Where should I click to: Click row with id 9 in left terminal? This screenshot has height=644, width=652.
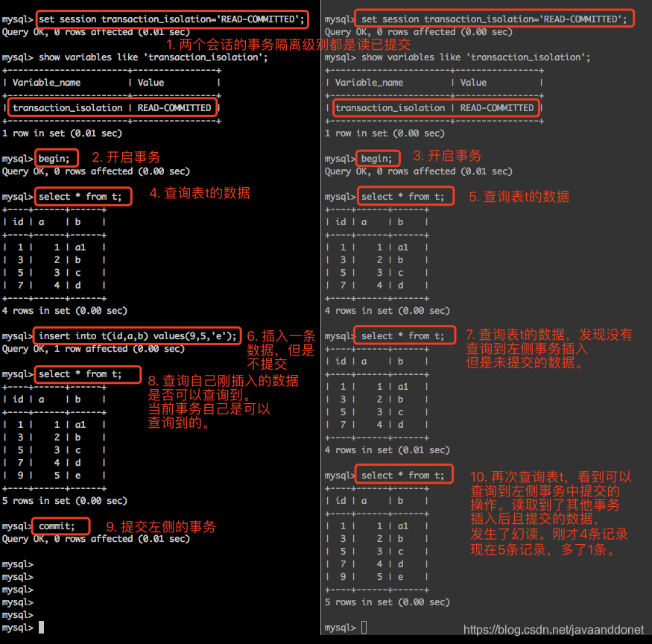coord(54,476)
